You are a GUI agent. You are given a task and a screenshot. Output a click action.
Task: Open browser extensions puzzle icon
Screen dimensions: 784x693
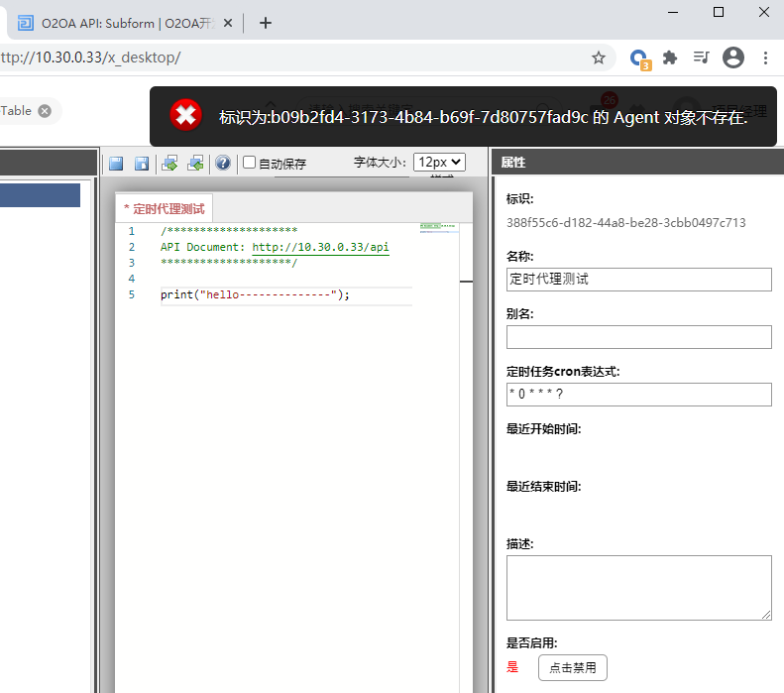[x=669, y=58]
